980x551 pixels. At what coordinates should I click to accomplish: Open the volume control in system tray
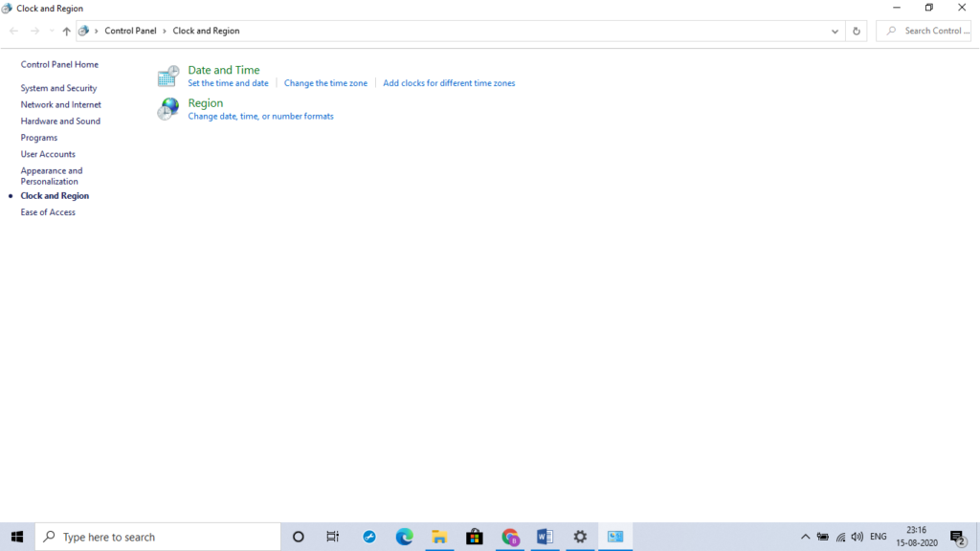tap(857, 537)
